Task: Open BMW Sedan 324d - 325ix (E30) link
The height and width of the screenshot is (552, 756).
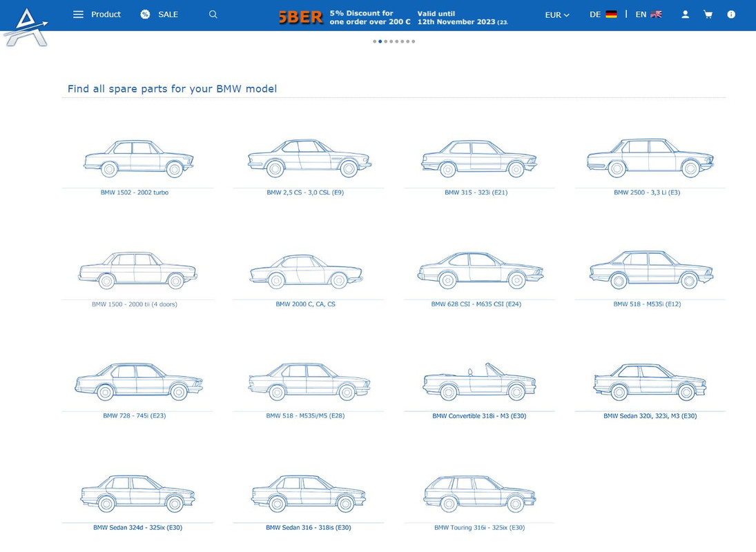Action: click(x=138, y=527)
